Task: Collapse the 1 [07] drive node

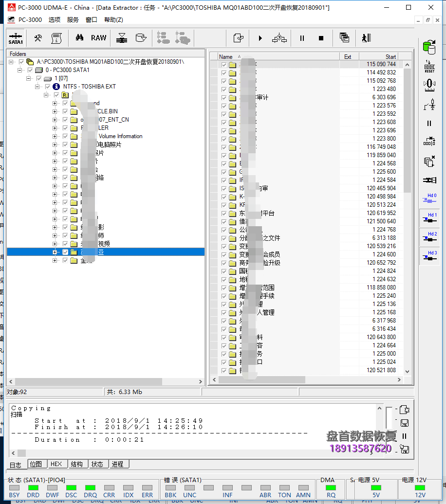Action: click(29, 78)
